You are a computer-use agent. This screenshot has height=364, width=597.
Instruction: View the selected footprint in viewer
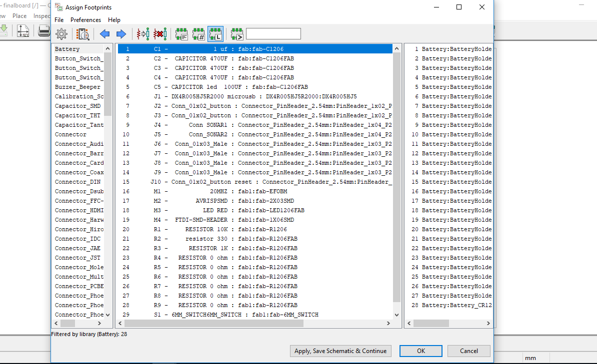(x=82, y=34)
